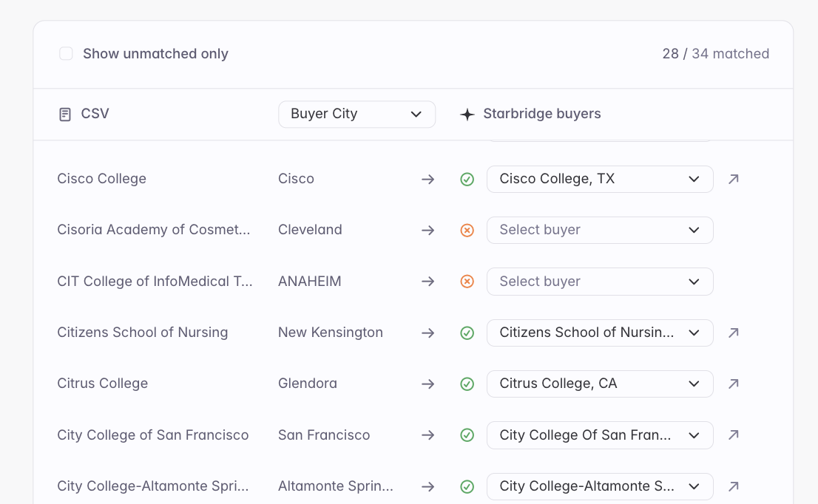Screen dimensions: 818x504
Task: Open Select buyer dropdown for CIT College
Action: click(x=600, y=282)
